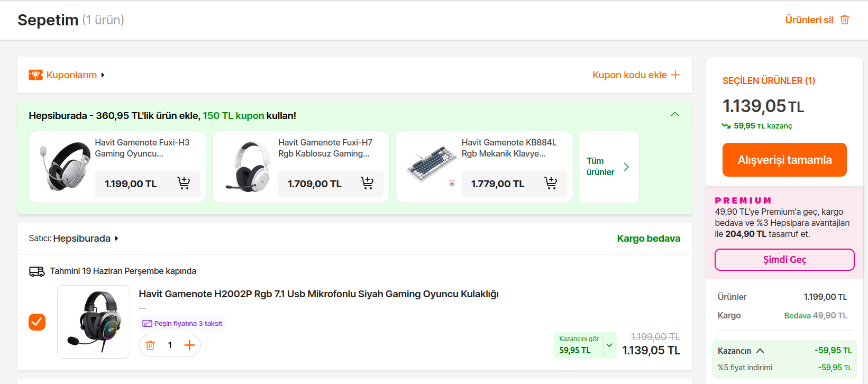868x384 pixels.
Task: Collapse the 150 TL coupon suggestion banner
Action: coord(675,115)
